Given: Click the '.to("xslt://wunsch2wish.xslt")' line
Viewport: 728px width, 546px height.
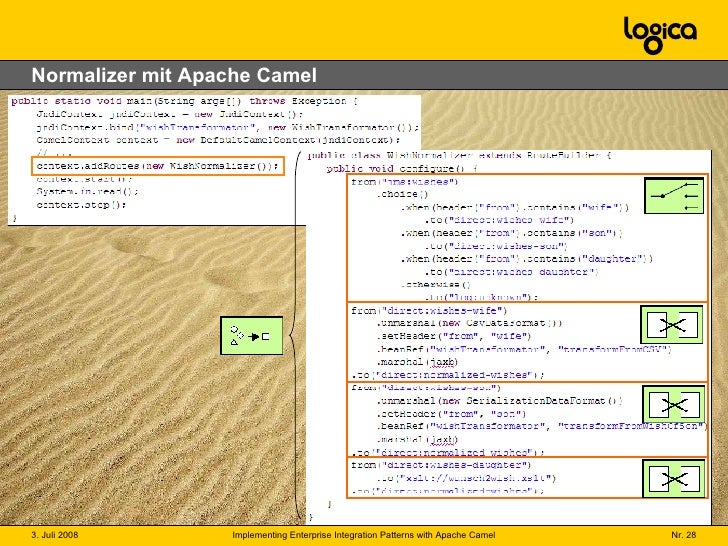Looking at the screenshot, I should pyautogui.click(x=466, y=478).
